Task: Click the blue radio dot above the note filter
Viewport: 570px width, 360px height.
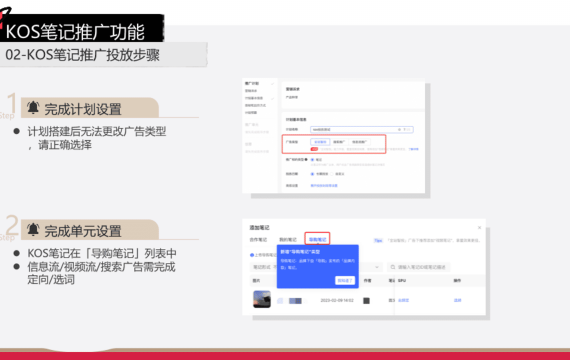Action: tap(252, 255)
